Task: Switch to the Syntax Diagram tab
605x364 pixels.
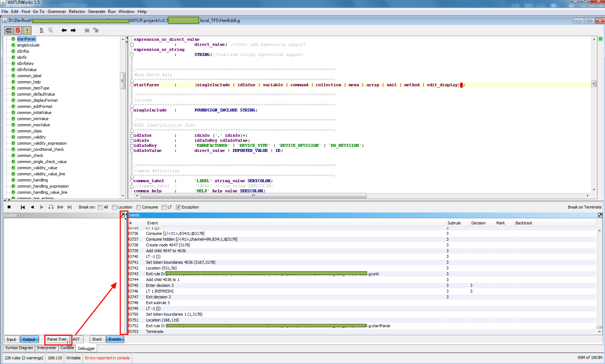Action: tap(19, 348)
